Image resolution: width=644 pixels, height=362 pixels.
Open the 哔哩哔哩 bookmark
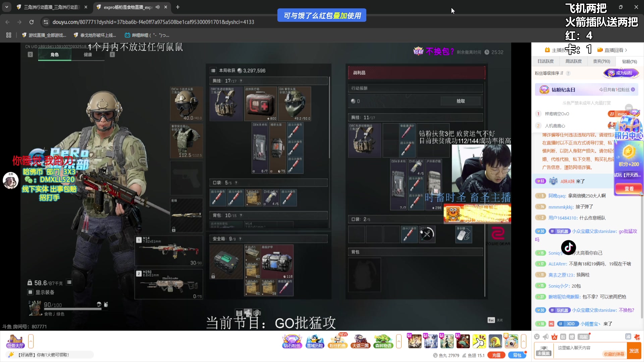pos(147,35)
